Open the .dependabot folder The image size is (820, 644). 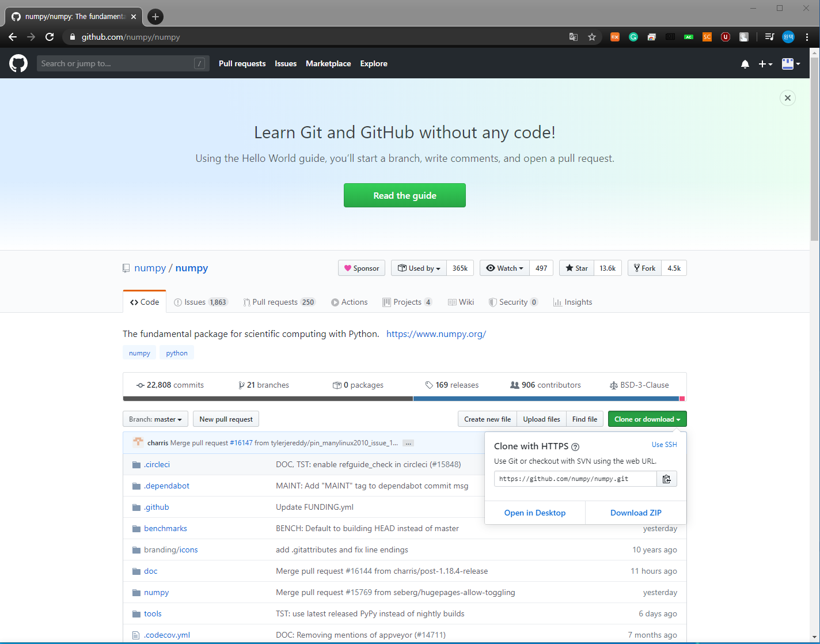[x=166, y=486]
